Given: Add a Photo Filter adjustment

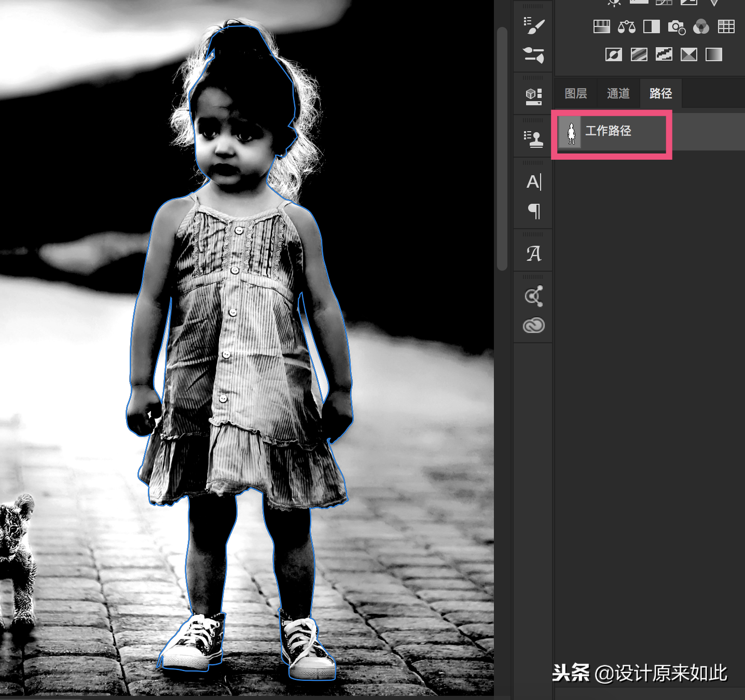Looking at the screenshot, I should coord(677,27).
